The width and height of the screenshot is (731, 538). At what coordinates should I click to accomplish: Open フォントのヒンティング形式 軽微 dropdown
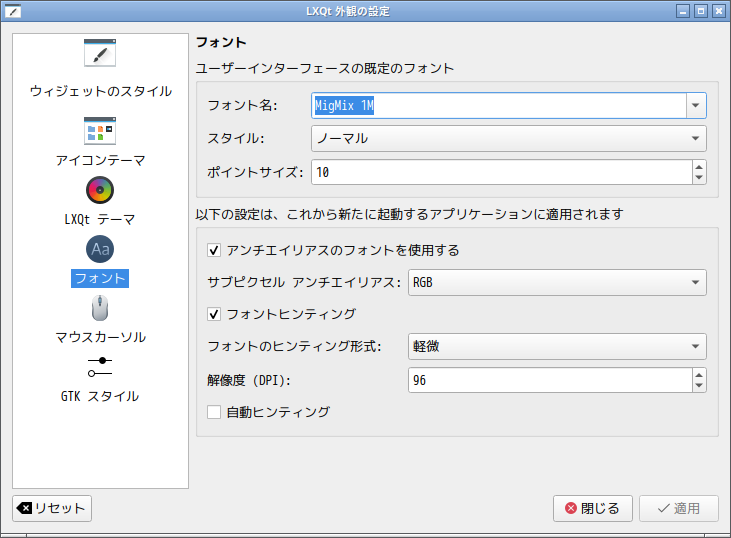click(557, 346)
